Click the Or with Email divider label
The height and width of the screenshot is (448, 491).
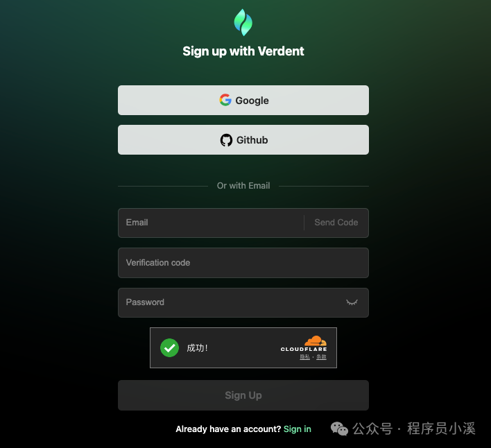pos(243,186)
